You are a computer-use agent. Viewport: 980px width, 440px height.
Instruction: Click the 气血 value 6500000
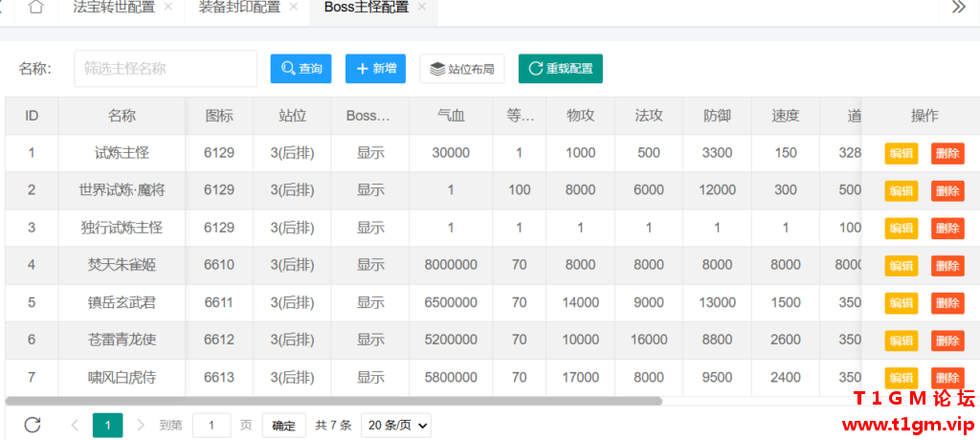click(451, 302)
